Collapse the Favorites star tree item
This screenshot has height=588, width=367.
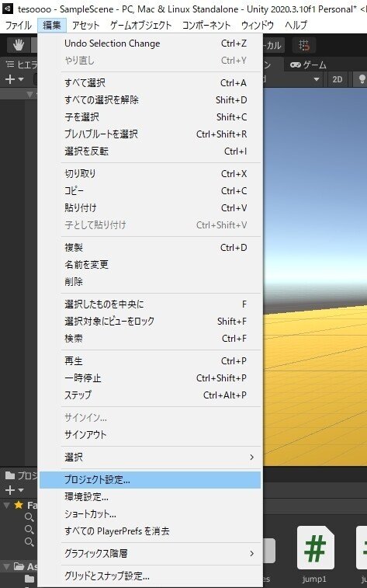pos(6,505)
